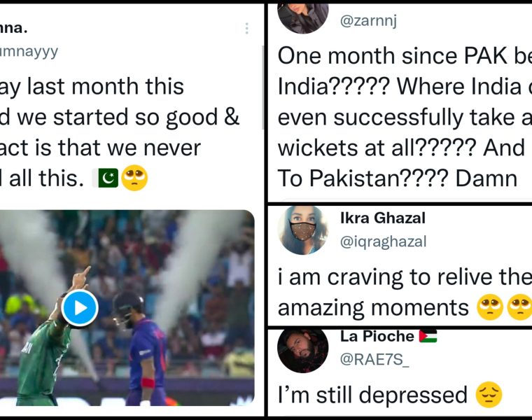Click the teary emoji beside the Pakistan flag
This screenshot has width=532, height=420.
tap(134, 178)
